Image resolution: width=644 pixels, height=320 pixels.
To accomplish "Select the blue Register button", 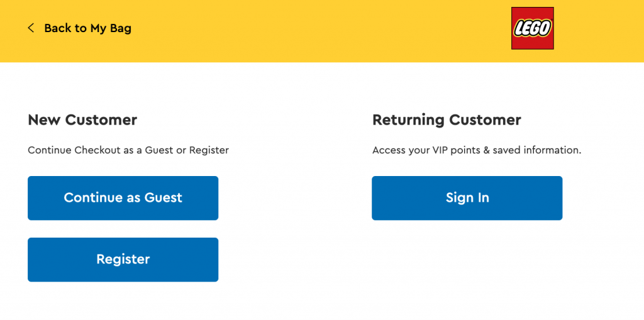I will (123, 260).
